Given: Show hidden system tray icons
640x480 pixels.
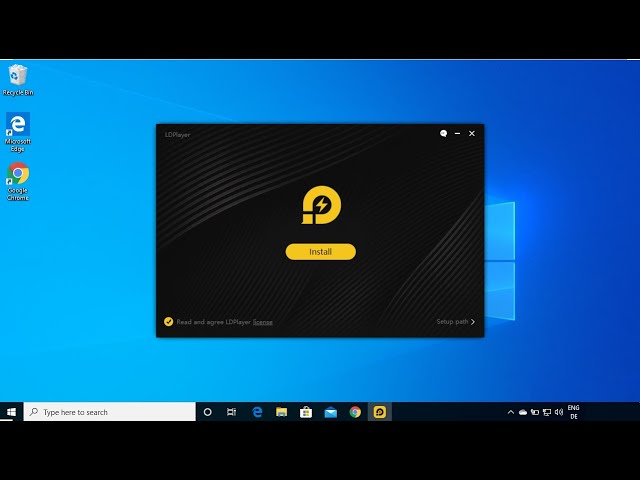Looking at the screenshot, I should (x=511, y=412).
